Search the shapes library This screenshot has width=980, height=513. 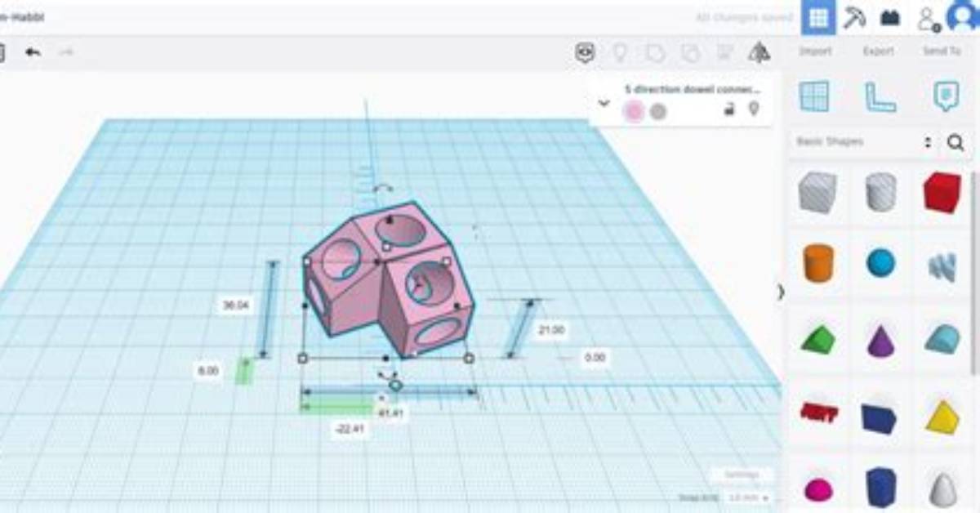(x=955, y=143)
